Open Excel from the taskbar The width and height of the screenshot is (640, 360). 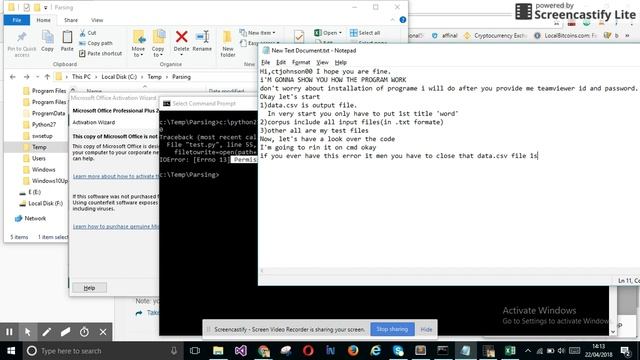(x=510, y=351)
